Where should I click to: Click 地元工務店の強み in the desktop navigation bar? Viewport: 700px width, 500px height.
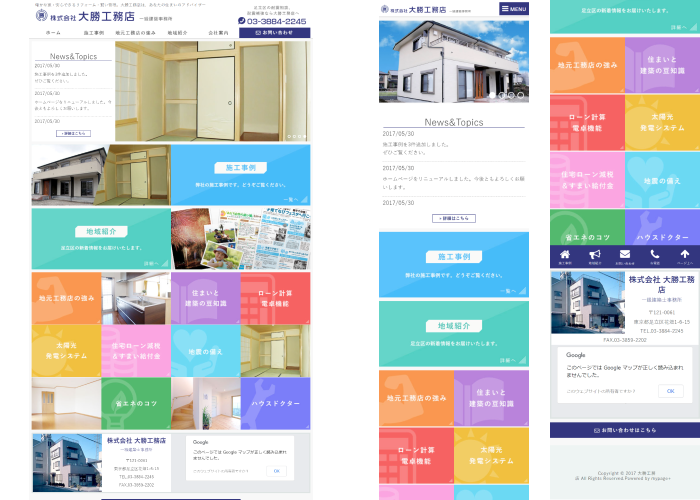[135, 33]
